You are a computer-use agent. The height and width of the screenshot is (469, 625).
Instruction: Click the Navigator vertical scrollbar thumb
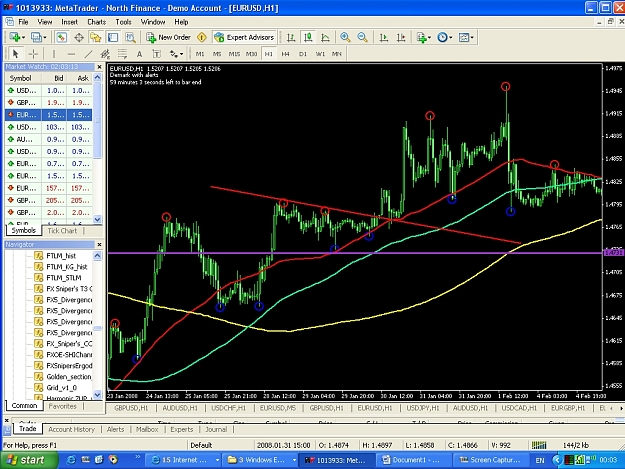pos(98,328)
